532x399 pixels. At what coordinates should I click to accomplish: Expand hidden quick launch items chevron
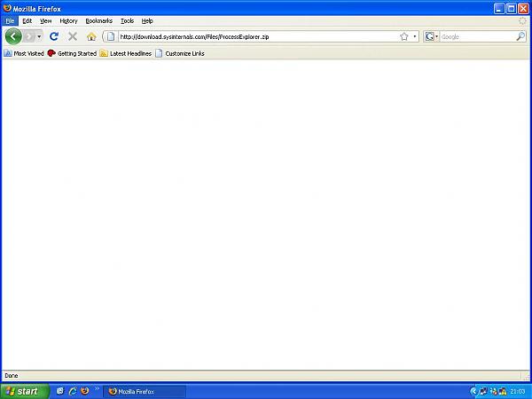pyautogui.click(x=97, y=389)
